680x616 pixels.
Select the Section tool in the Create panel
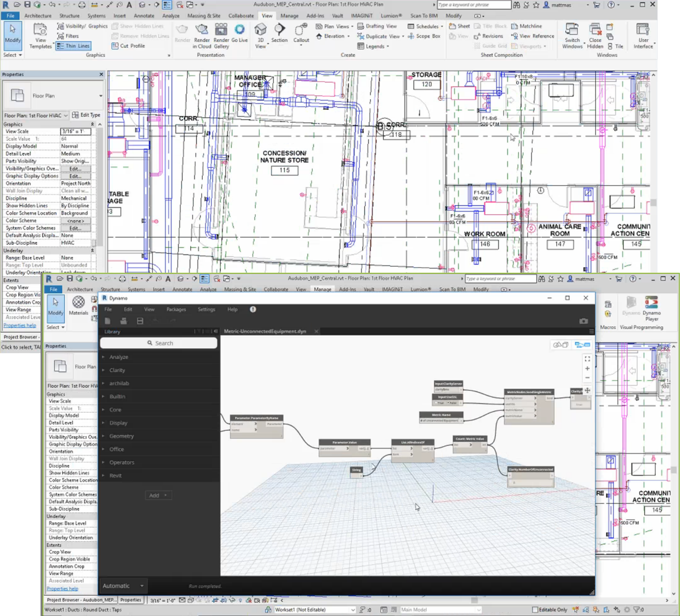click(x=279, y=33)
